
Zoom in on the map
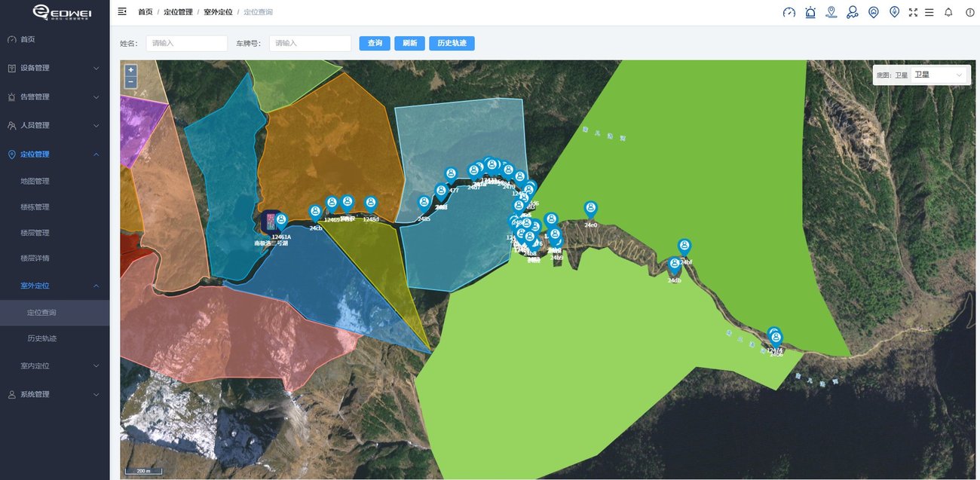coord(131,70)
